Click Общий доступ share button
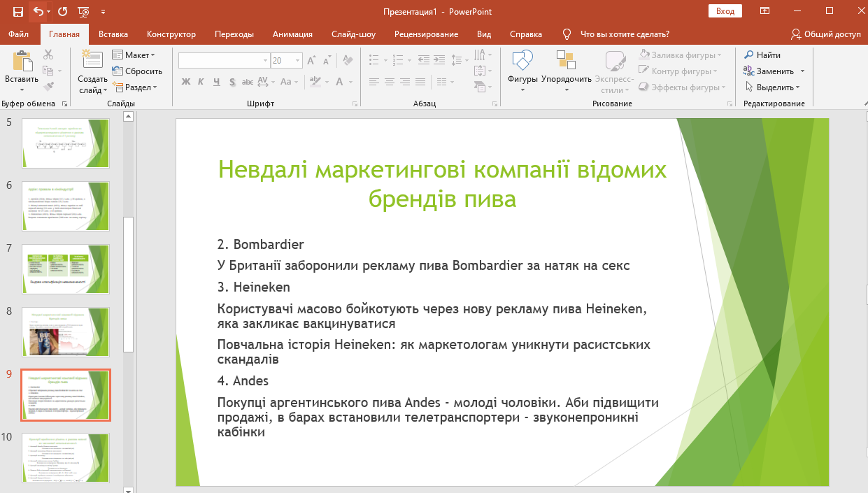Viewport: 868px width, 493px height. click(x=826, y=34)
